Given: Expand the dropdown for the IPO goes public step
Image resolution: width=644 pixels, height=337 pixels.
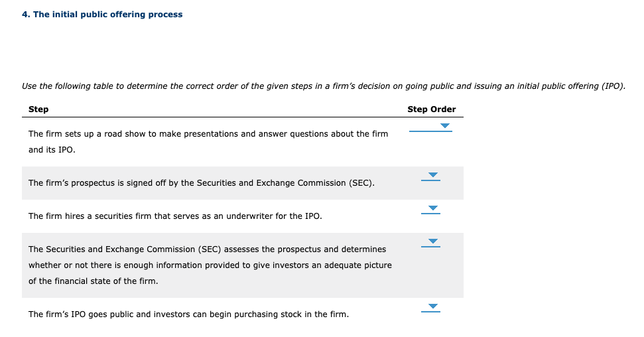Looking at the screenshot, I should pos(432,307).
